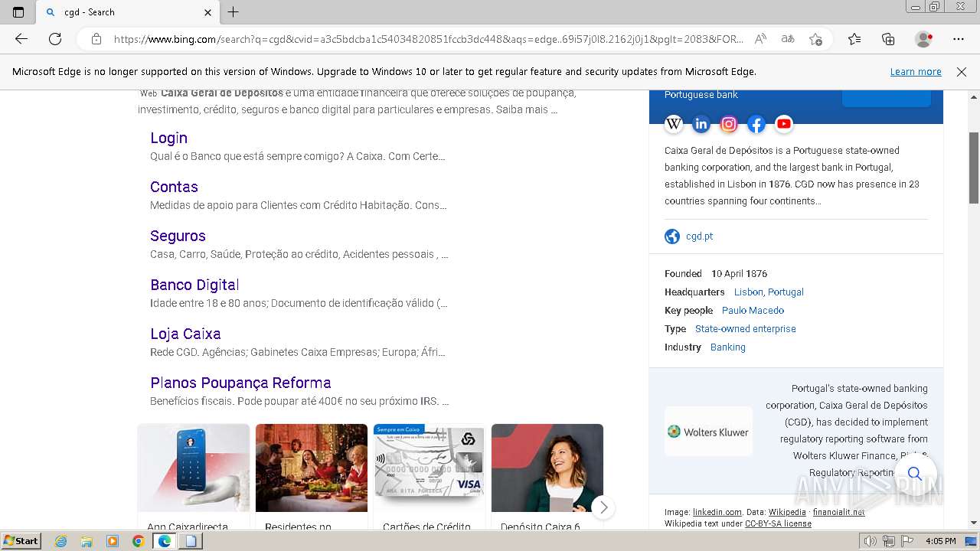The width and height of the screenshot is (980, 551).
Task: Click the blue button in the knowledge panel header
Action: [x=886, y=98]
